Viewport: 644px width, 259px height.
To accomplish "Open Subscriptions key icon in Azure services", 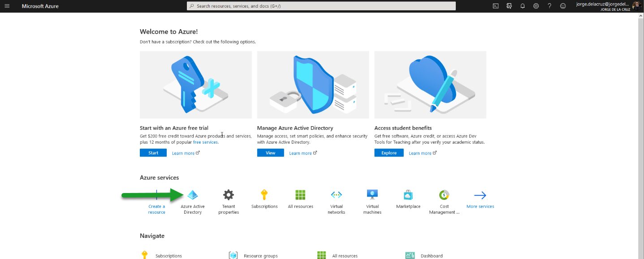I will point(264,195).
